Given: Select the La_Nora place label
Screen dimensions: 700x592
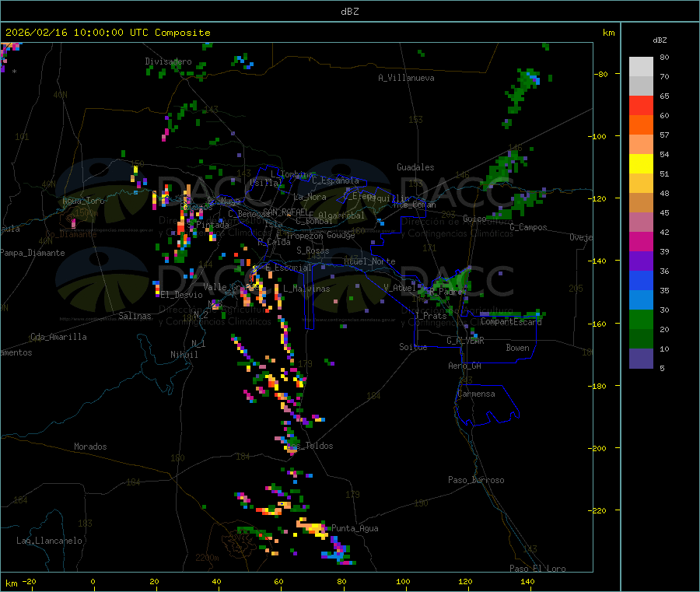Looking at the screenshot, I should tap(310, 197).
